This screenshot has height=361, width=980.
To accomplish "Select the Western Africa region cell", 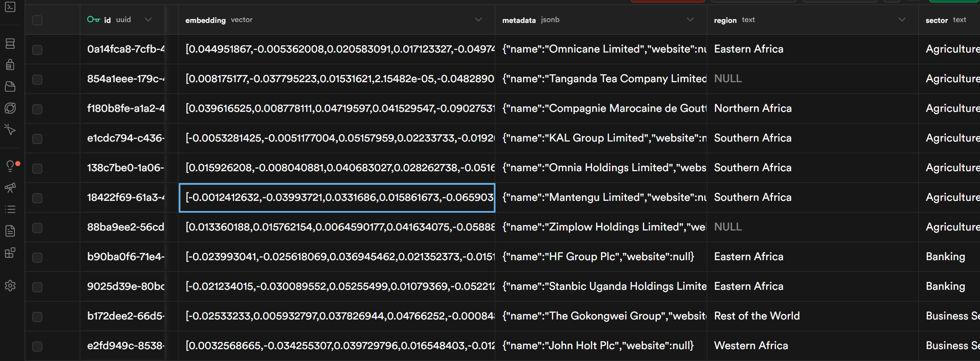I will coord(813,346).
